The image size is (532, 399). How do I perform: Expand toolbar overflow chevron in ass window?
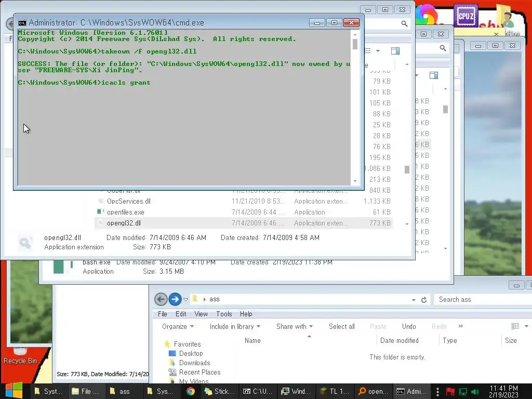460,326
